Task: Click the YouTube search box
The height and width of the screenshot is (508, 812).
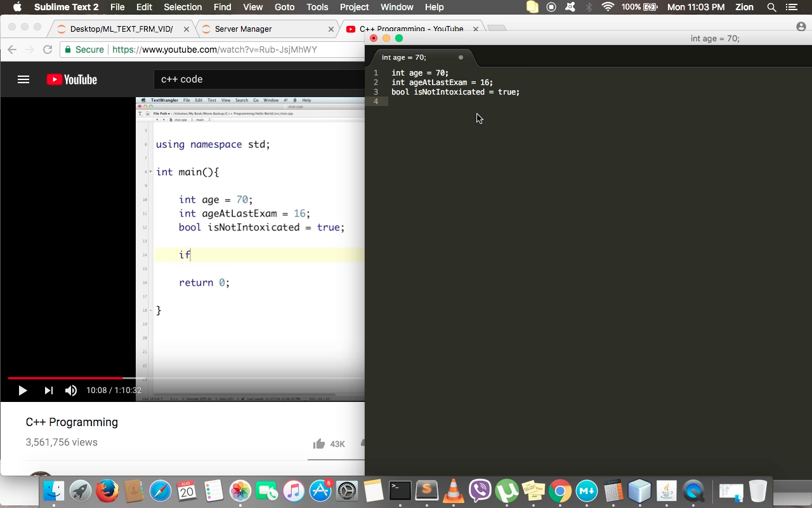Action: (x=254, y=79)
